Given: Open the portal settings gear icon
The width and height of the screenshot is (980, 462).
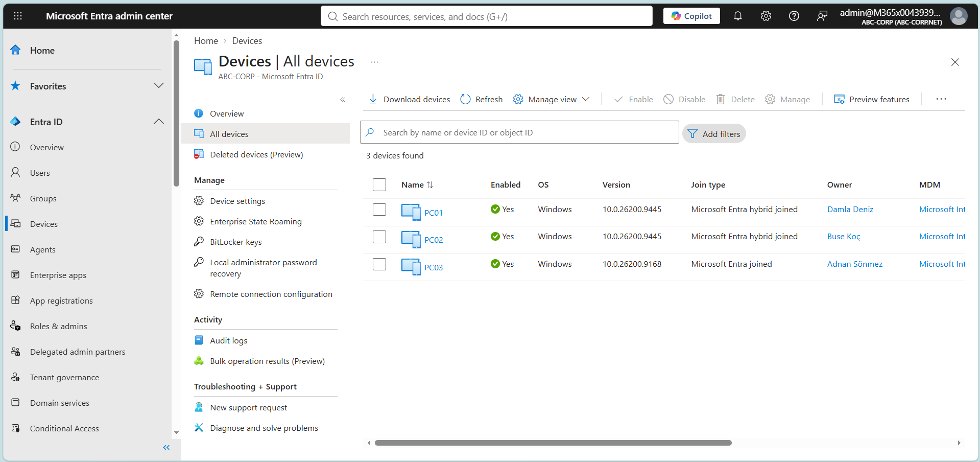Looking at the screenshot, I should 766,16.
